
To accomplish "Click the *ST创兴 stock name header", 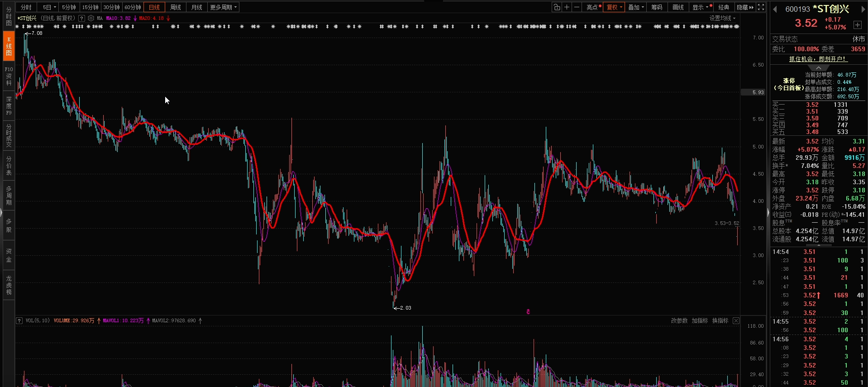I will (831, 9).
